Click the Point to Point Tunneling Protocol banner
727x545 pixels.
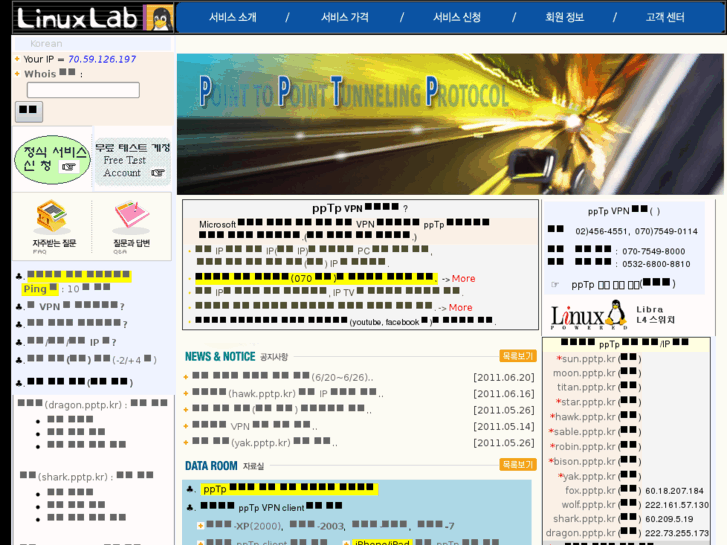point(450,124)
